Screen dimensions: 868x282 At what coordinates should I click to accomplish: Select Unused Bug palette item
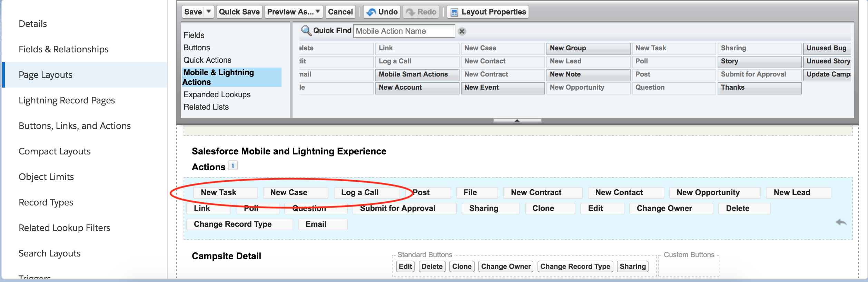point(827,48)
